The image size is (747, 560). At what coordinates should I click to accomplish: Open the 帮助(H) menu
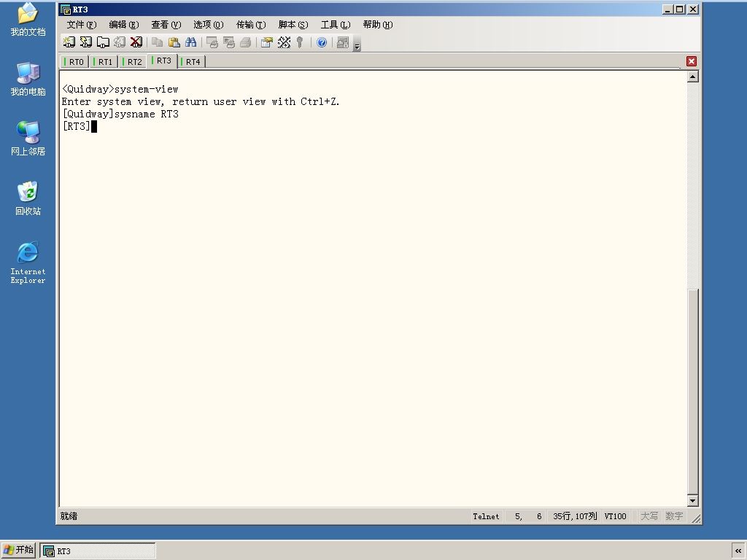click(378, 25)
